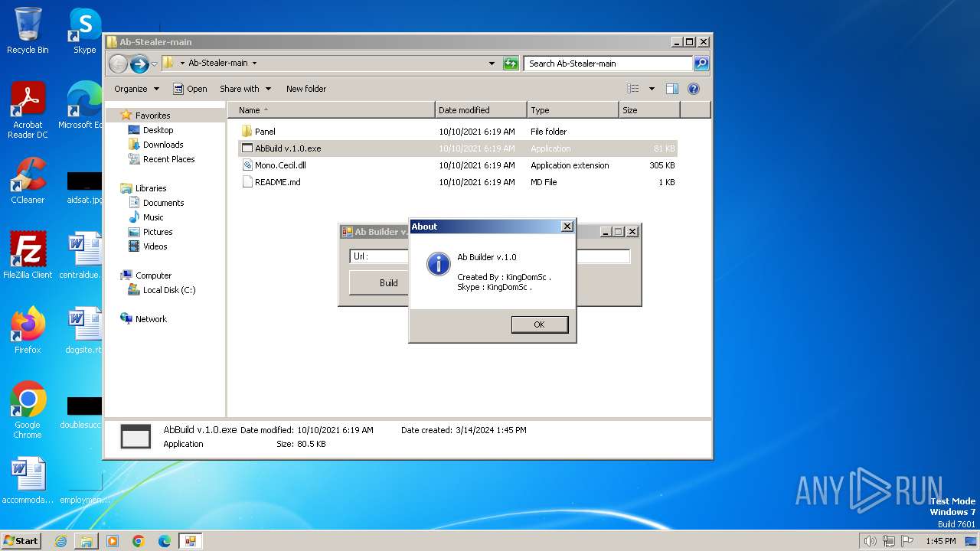Open Firefox desktop shortcut
980x551 pixels.
(28, 331)
